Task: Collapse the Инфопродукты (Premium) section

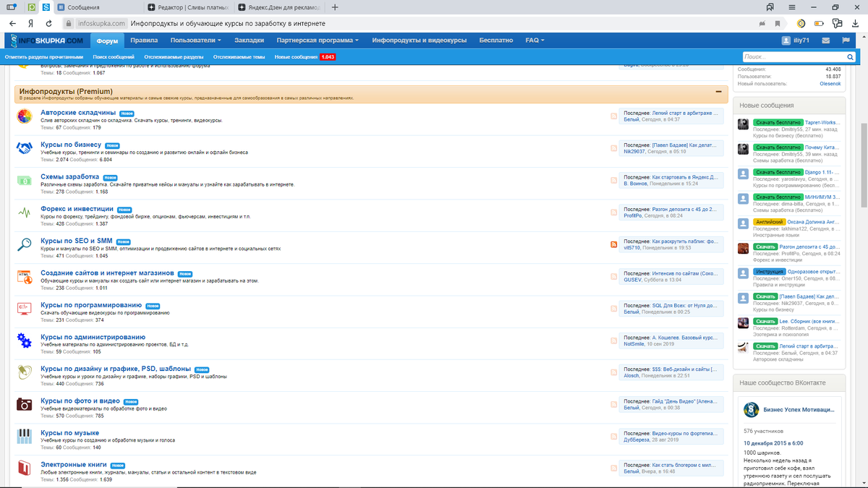Action: pyautogui.click(x=718, y=92)
